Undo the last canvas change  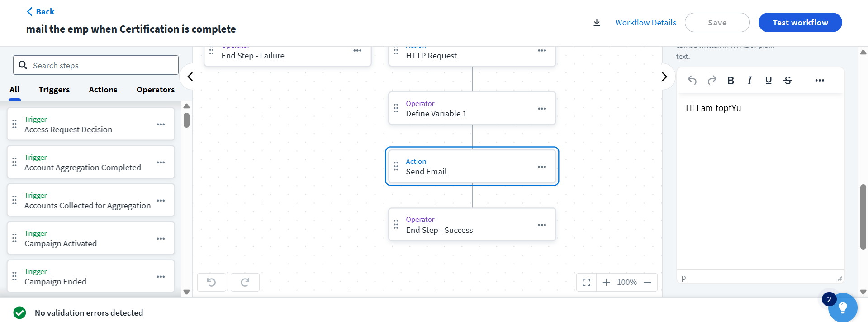[x=211, y=282]
